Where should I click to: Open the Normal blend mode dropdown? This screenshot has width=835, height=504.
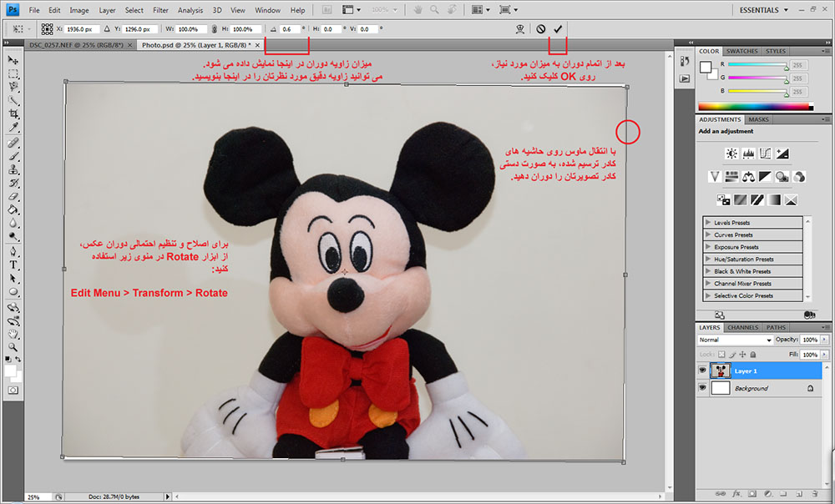pyautogui.click(x=735, y=340)
